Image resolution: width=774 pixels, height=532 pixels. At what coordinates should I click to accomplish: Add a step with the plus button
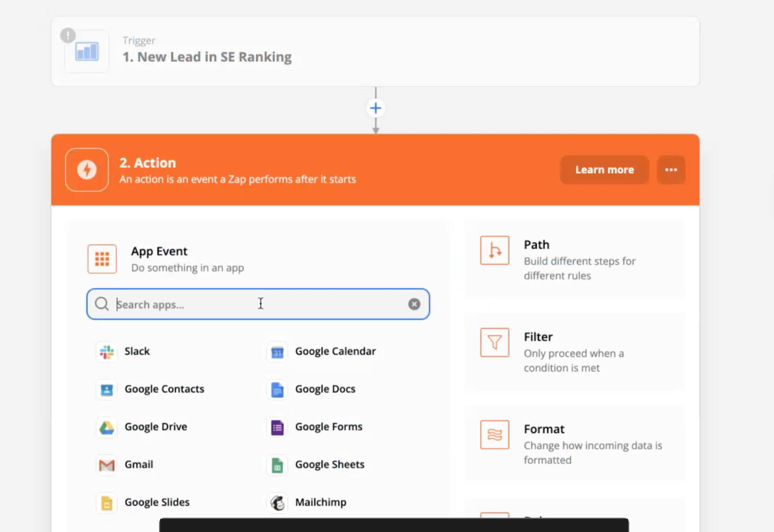click(x=375, y=108)
